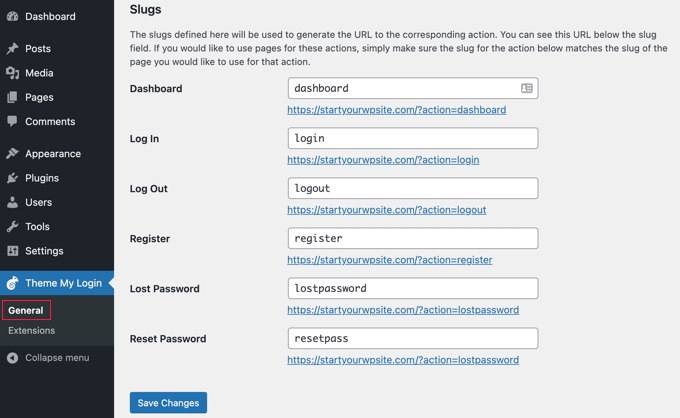The image size is (680, 418).
Task: Click the Appearance paintbrush icon
Action: coord(12,154)
